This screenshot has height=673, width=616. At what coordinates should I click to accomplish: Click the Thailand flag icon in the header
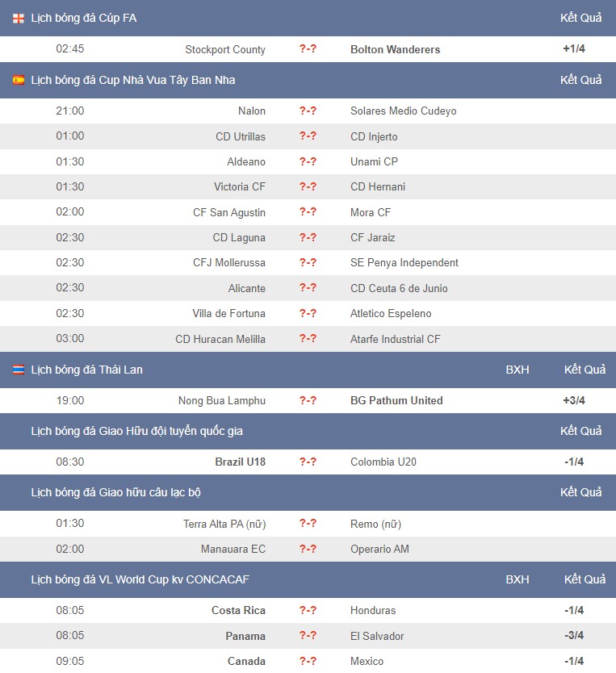(18, 370)
